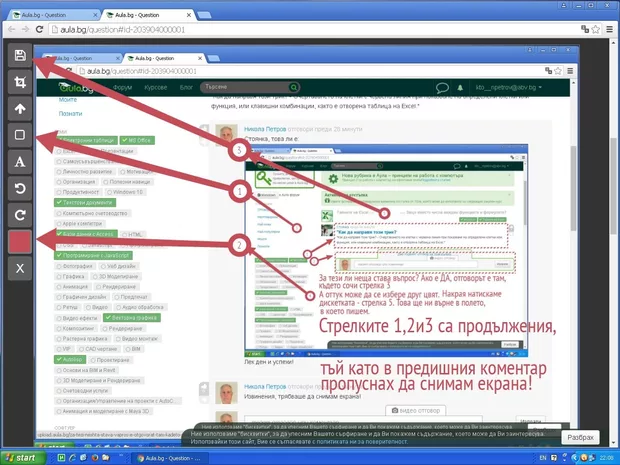
Task: Uncheck the 'Текстови документи' topic tag
Action: click(85, 202)
